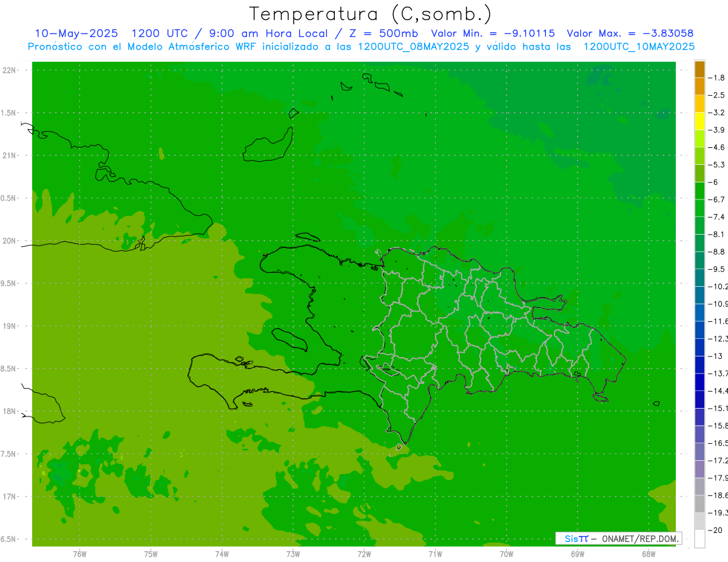This screenshot has width=728, height=562.
Task: Click the '-13' color bar label
Action: (716, 356)
